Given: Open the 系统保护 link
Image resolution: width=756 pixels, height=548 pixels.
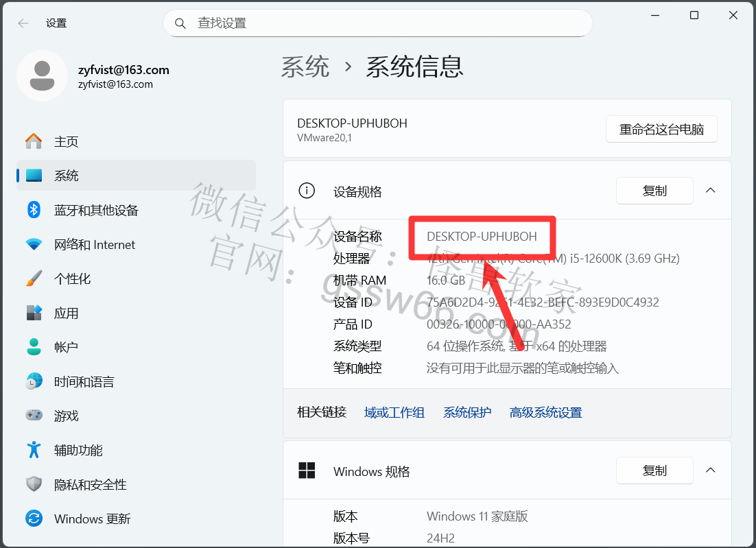Looking at the screenshot, I should click(466, 413).
